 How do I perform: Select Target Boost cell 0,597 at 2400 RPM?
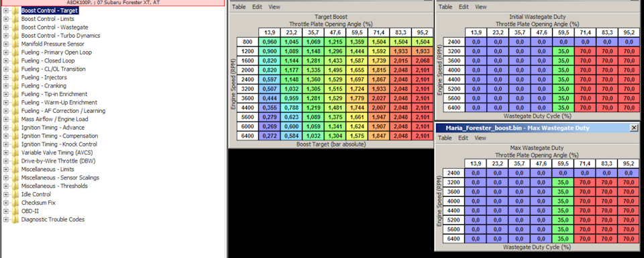point(270,79)
